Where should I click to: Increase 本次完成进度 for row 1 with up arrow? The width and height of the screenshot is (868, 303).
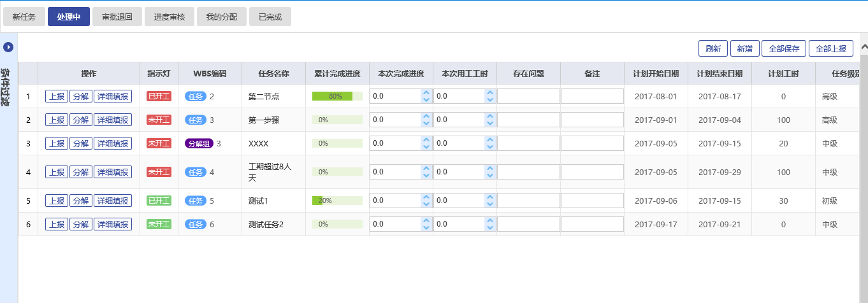426,93
